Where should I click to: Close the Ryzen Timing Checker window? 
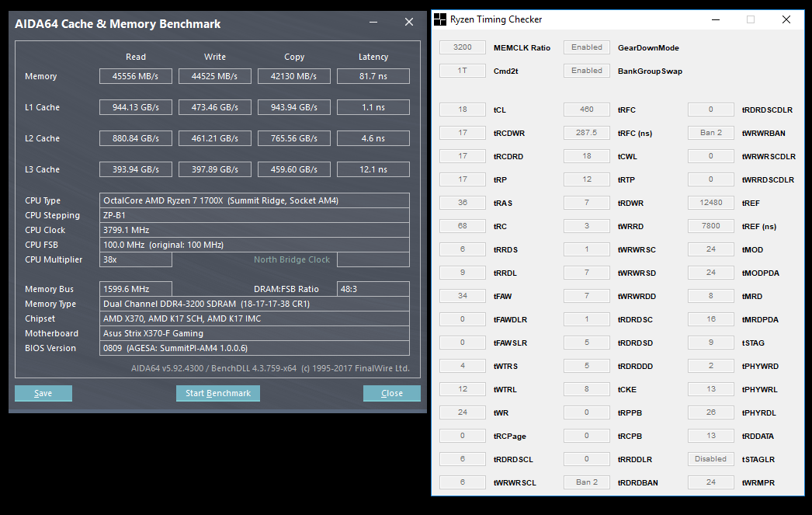786,19
